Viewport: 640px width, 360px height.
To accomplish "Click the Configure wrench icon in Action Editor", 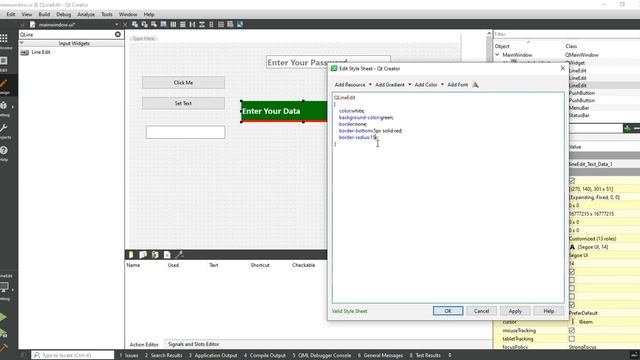I will 179,255.
